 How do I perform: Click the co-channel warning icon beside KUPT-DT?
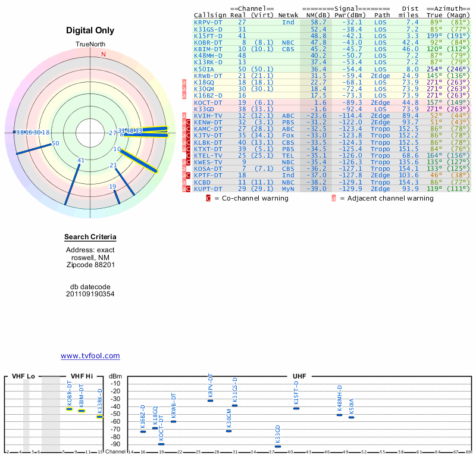coord(189,189)
